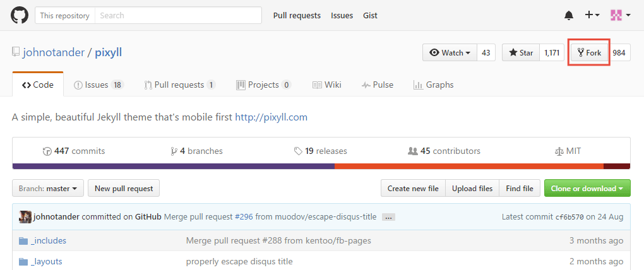644x270 pixels.
Task: Click johnotander's commit avatar thumbnail
Action: [x=25, y=216]
